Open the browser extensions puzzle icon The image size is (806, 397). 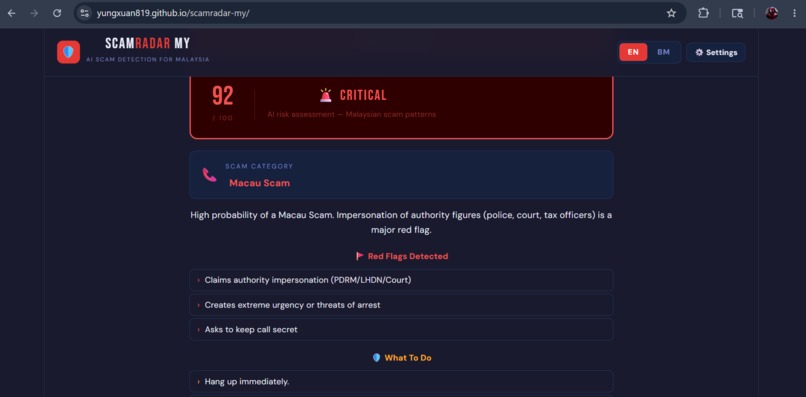pyautogui.click(x=703, y=13)
